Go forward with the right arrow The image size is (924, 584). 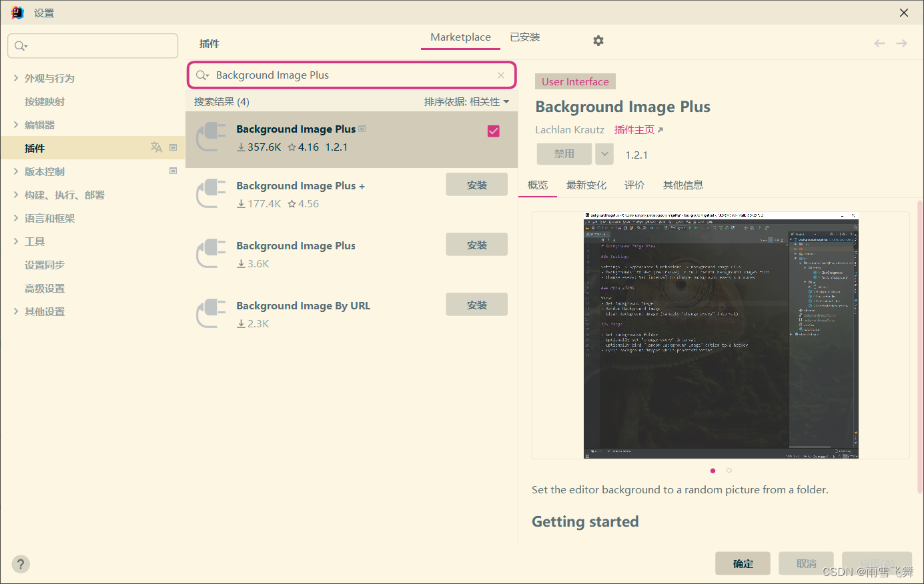(x=901, y=43)
